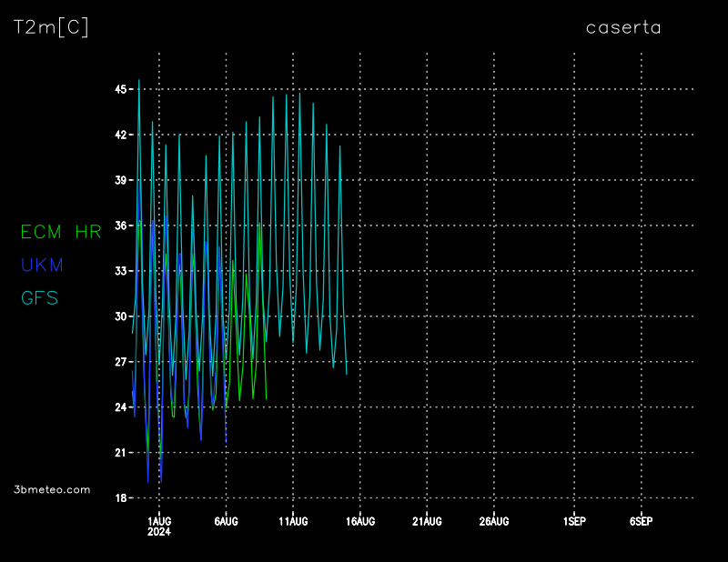Select the 18 temperature axis label
This screenshot has width=728, height=562.
tap(120, 498)
